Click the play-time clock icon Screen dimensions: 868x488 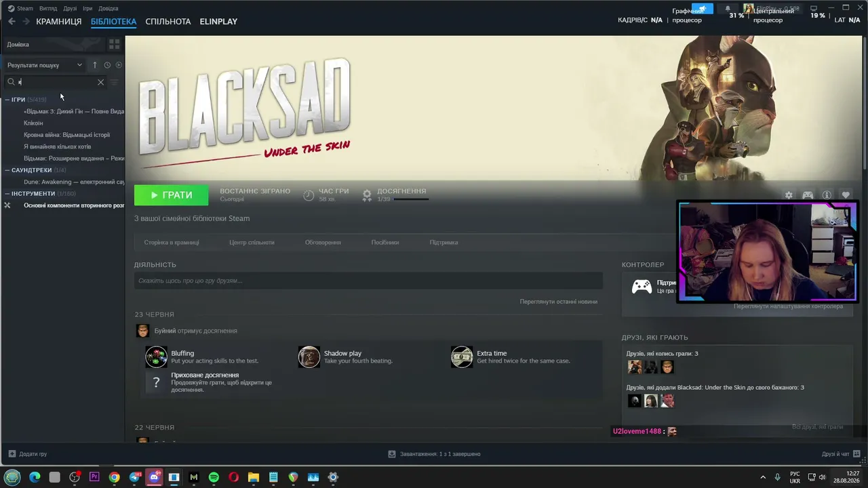(309, 195)
